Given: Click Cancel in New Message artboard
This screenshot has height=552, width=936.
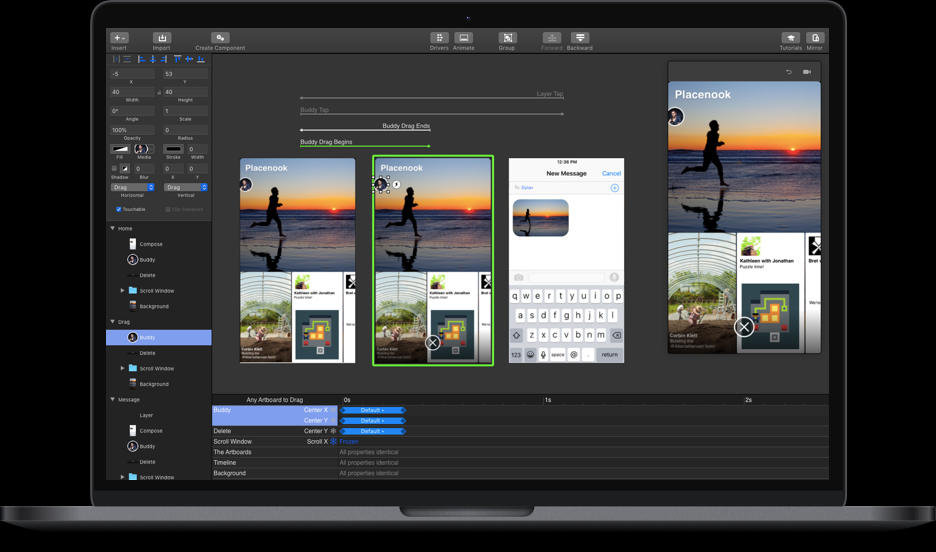Looking at the screenshot, I should point(611,174).
